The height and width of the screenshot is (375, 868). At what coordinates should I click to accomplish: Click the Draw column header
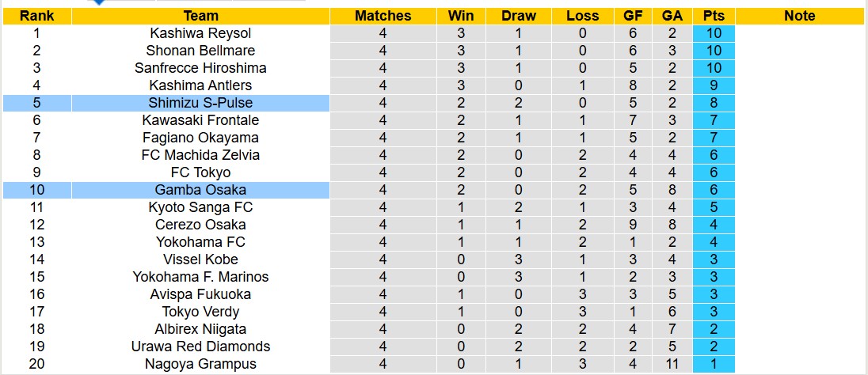519,16
